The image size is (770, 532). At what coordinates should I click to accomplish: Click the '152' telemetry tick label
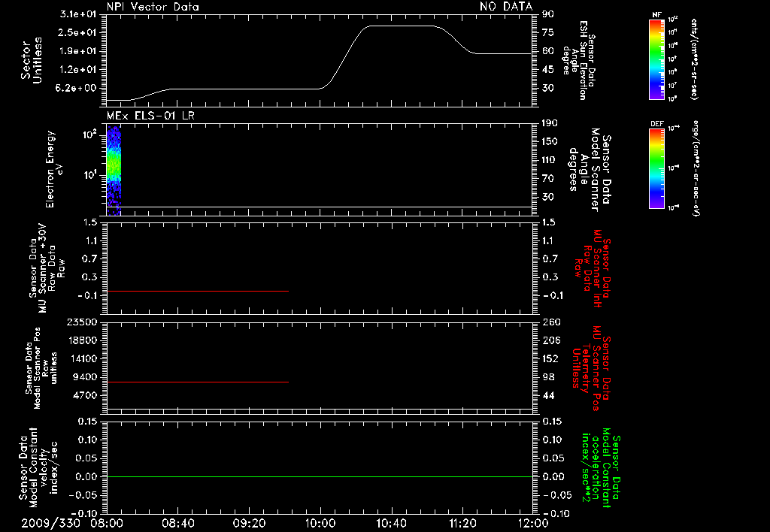(551, 358)
